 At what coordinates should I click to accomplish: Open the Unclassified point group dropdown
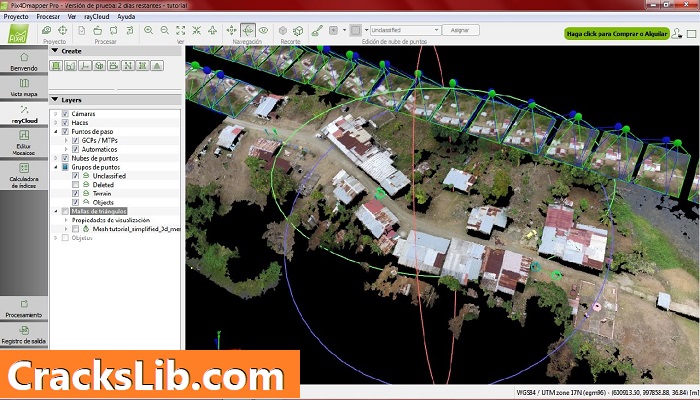(405, 30)
